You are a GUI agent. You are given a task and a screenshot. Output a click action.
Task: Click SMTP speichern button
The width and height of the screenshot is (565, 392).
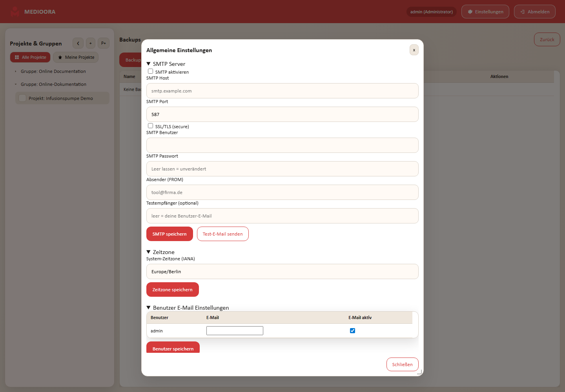coord(169,234)
